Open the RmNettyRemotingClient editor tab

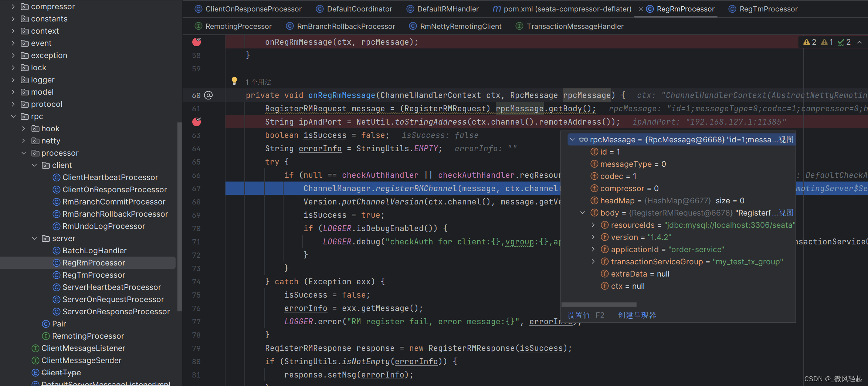tap(455, 26)
